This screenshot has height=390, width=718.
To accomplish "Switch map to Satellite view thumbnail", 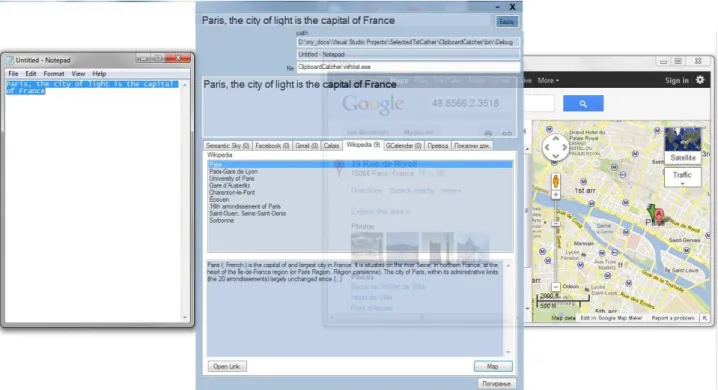I will [682, 146].
